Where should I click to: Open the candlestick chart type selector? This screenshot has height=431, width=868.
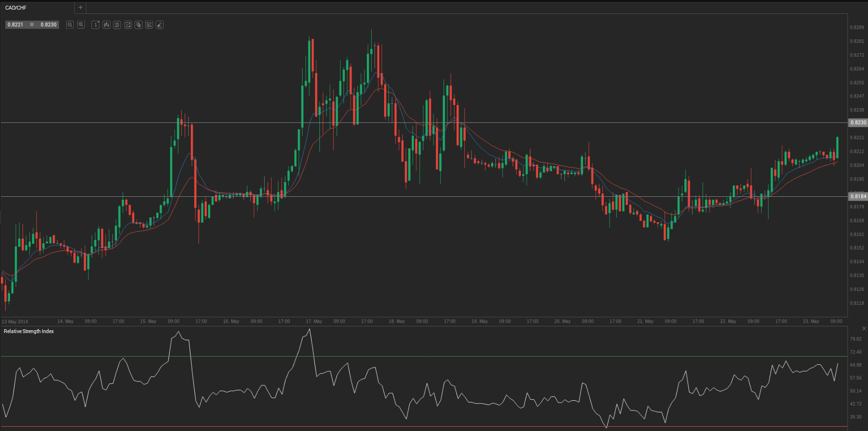106,24
